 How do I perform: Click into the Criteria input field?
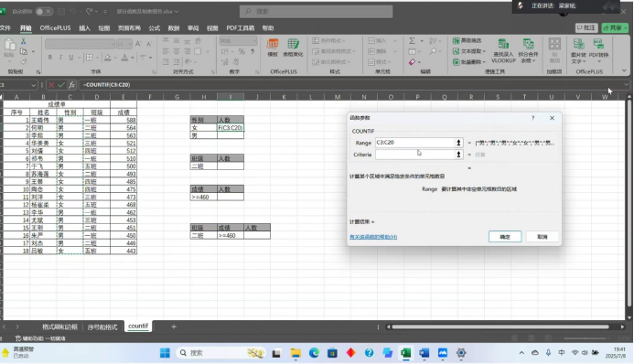coord(415,155)
